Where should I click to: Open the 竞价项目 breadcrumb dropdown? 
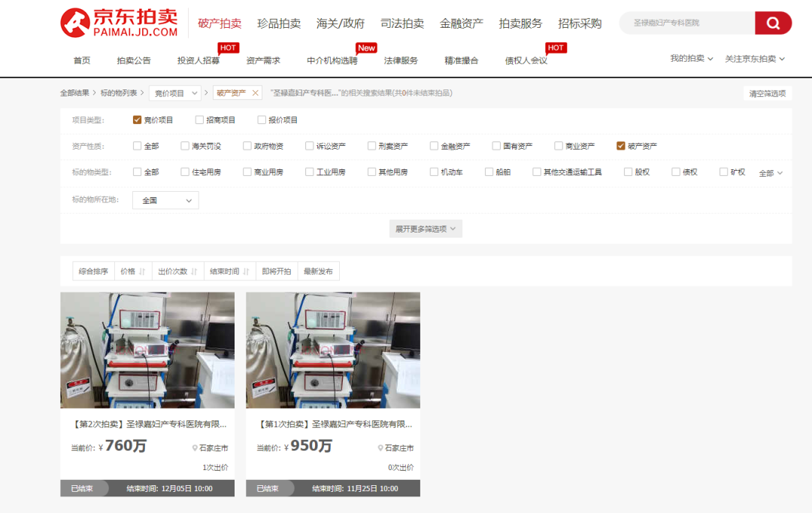pos(175,93)
